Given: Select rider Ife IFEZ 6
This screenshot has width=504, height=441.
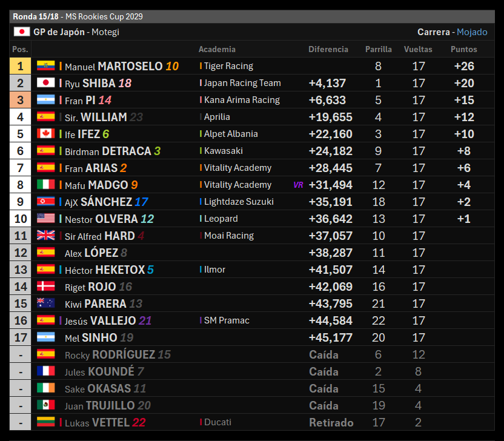Looking at the screenshot, I should 87,134.
